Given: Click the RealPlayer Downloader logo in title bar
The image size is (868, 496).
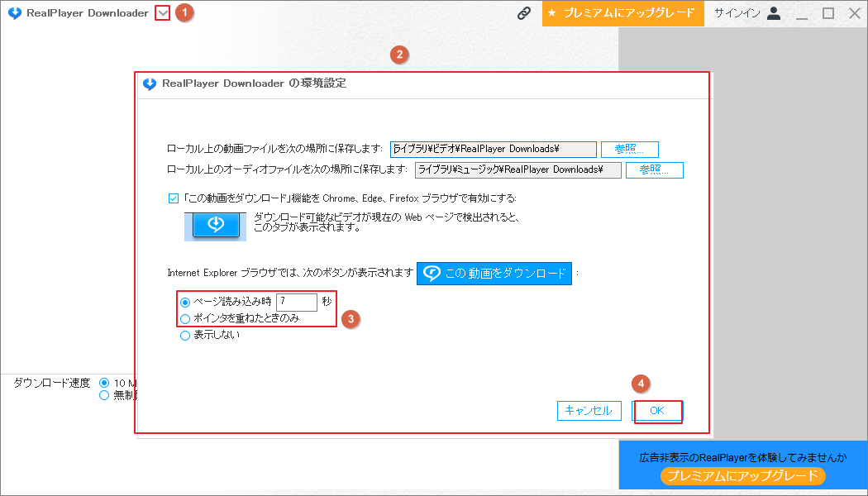Looking at the screenshot, I should coord(15,12).
